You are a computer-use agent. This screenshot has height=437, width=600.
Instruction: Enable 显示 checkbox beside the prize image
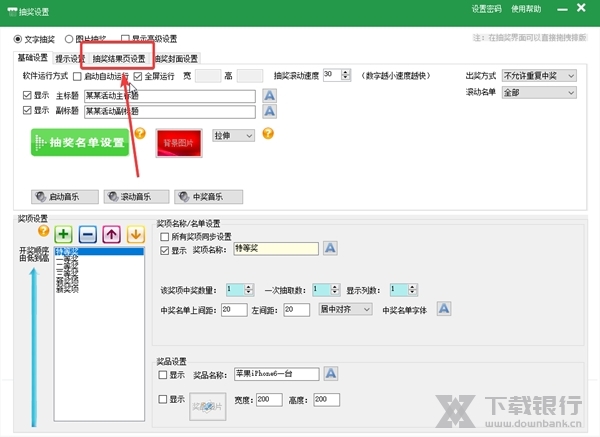(x=163, y=399)
